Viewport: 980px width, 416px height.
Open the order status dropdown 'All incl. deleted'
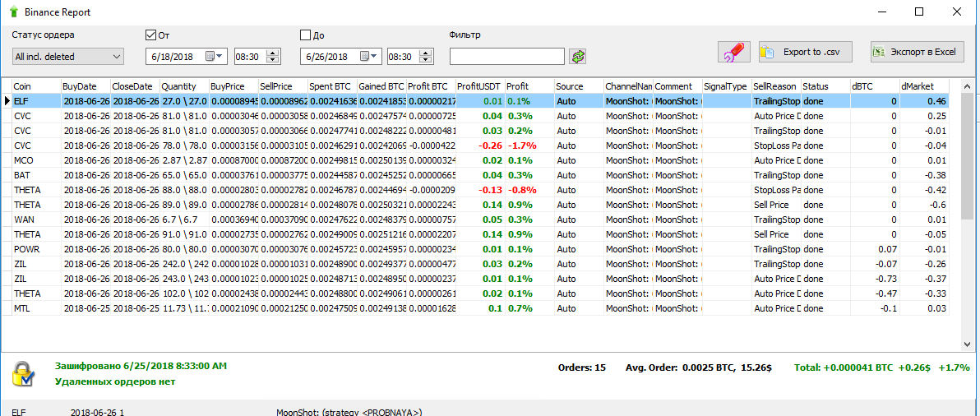(x=68, y=56)
